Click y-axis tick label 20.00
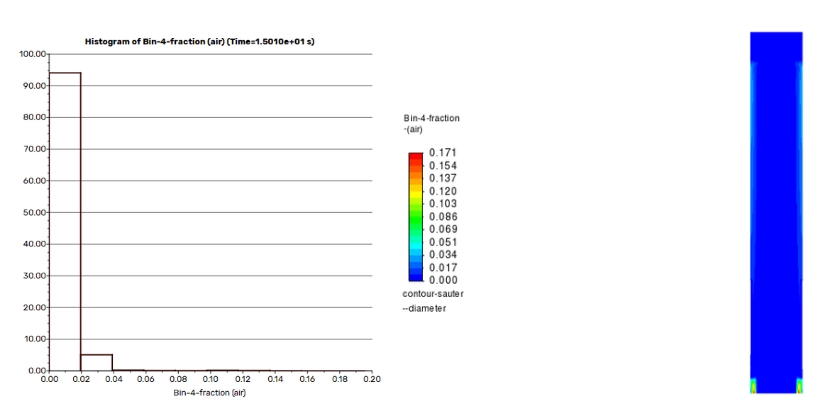827x418 pixels. 35,307
